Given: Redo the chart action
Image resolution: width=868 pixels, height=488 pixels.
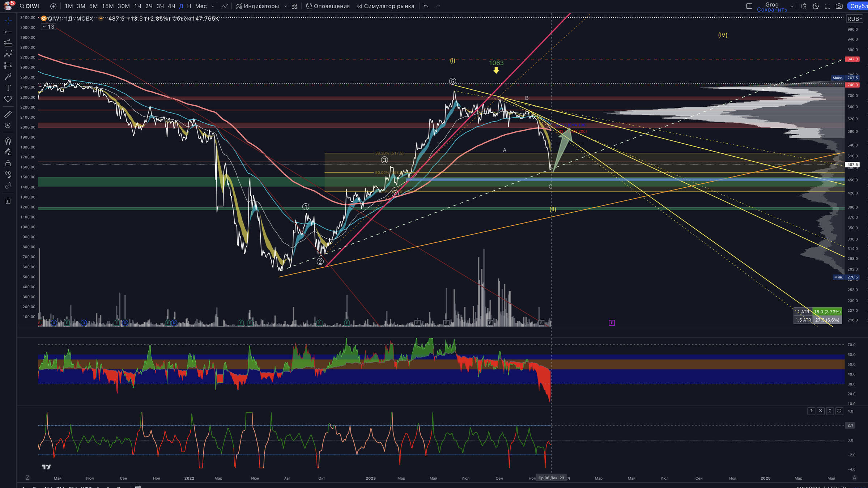Looking at the screenshot, I should pos(438,6).
